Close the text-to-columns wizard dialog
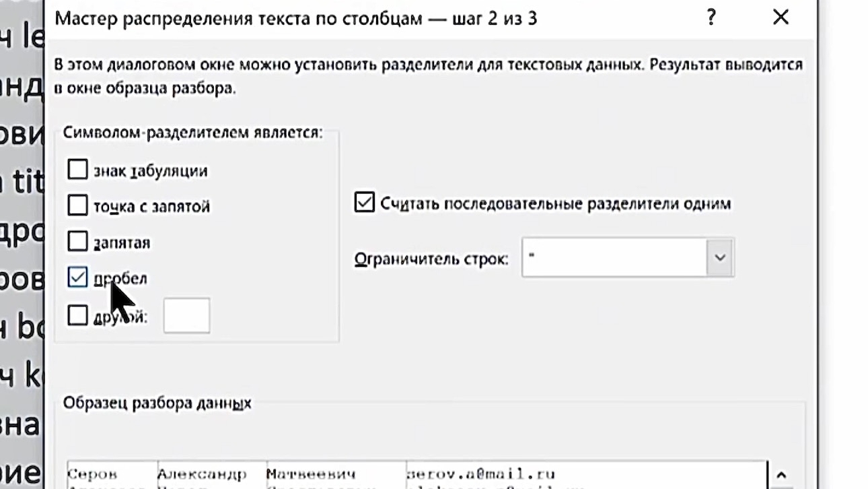The image size is (868, 489). [x=781, y=18]
